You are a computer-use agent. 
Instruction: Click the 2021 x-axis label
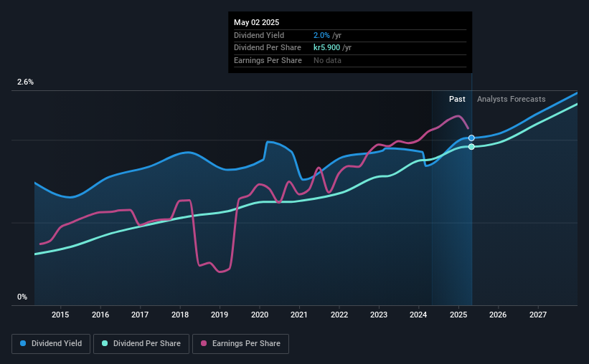coord(299,315)
